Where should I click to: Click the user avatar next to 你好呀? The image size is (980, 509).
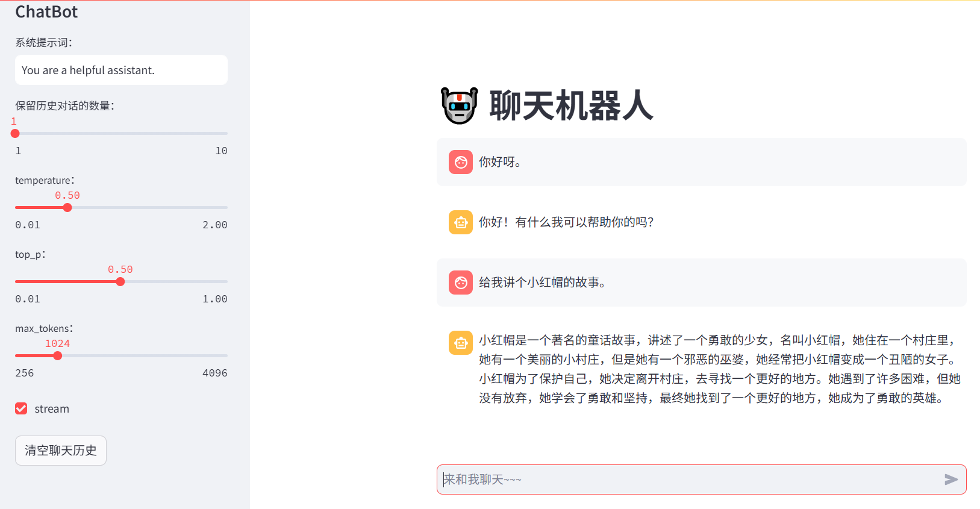click(461, 162)
